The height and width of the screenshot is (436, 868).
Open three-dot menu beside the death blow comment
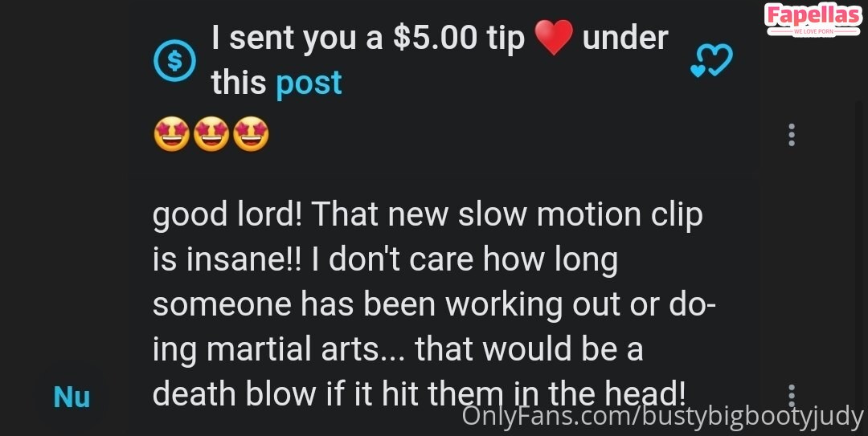coord(792,396)
